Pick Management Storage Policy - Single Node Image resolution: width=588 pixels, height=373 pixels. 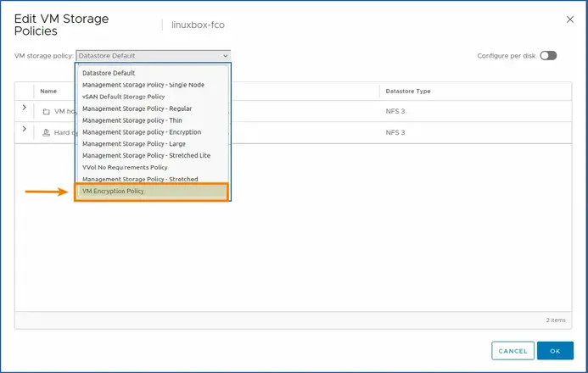point(143,85)
